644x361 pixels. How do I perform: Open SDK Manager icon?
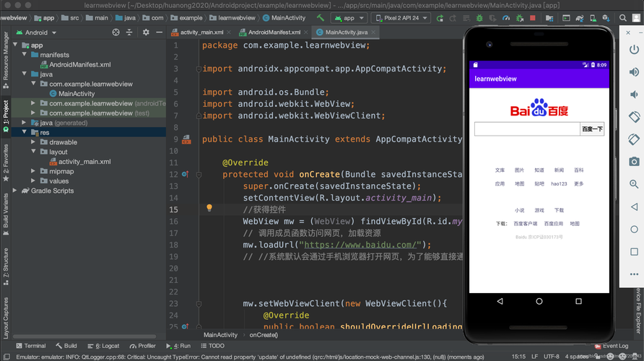pyautogui.click(x=606, y=18)
